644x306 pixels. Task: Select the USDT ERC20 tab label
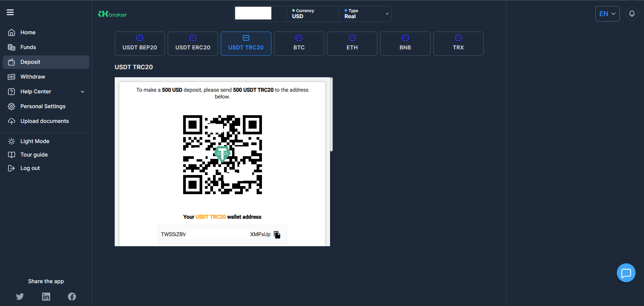[193, 47]
